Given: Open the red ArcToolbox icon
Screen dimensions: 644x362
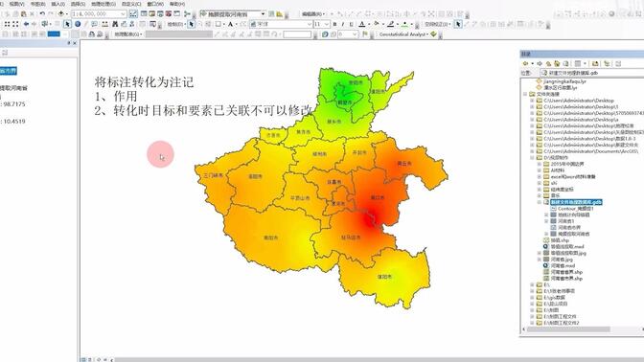Looking at the screenshot, I should [169, 14].
